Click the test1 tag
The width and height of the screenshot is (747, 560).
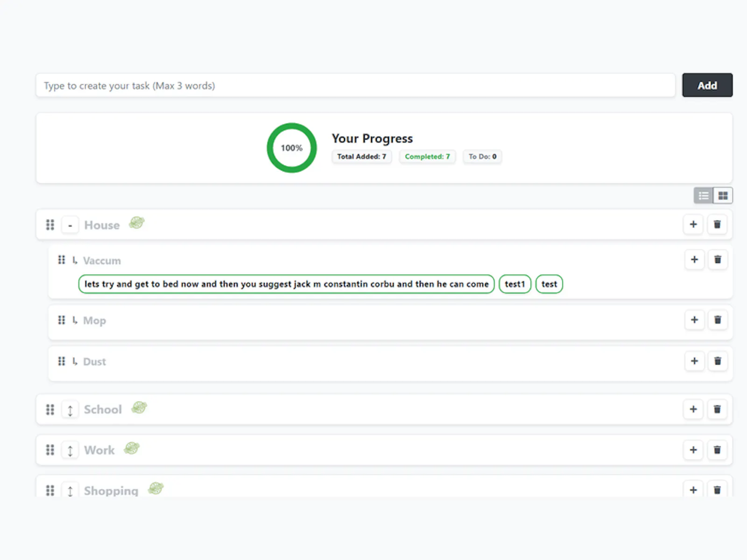tap(515, 284)
